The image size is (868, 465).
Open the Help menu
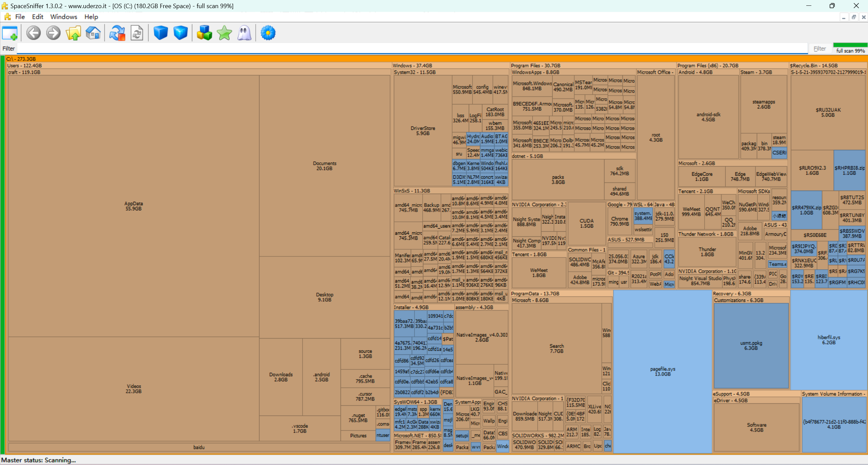point(91,17)
